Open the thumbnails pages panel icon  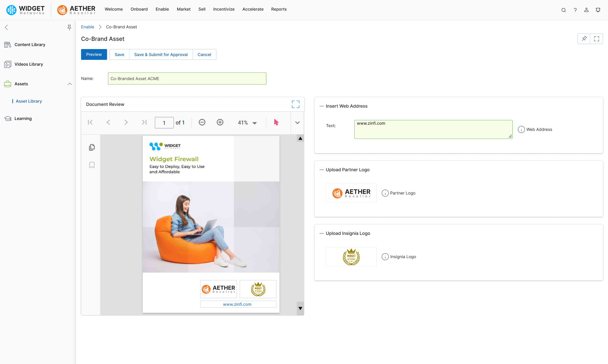[x=92, y=147]
